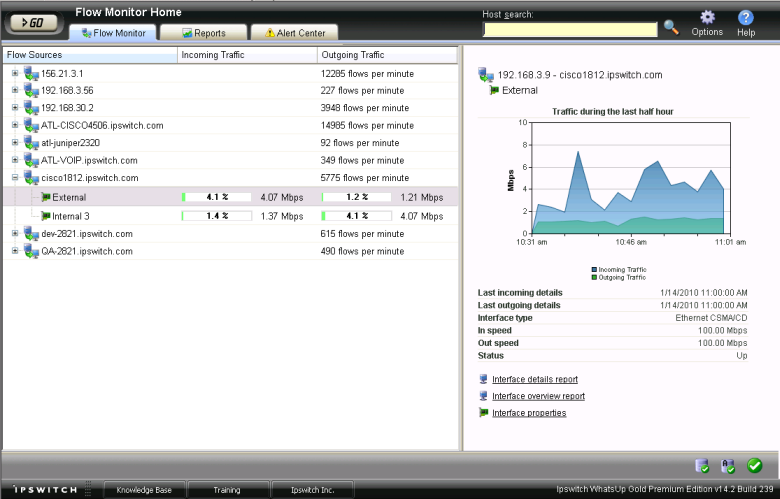Image resolution: width=780 pixels, height=499 pixels.
Task: Open the Training button
Action: (227, 490)
